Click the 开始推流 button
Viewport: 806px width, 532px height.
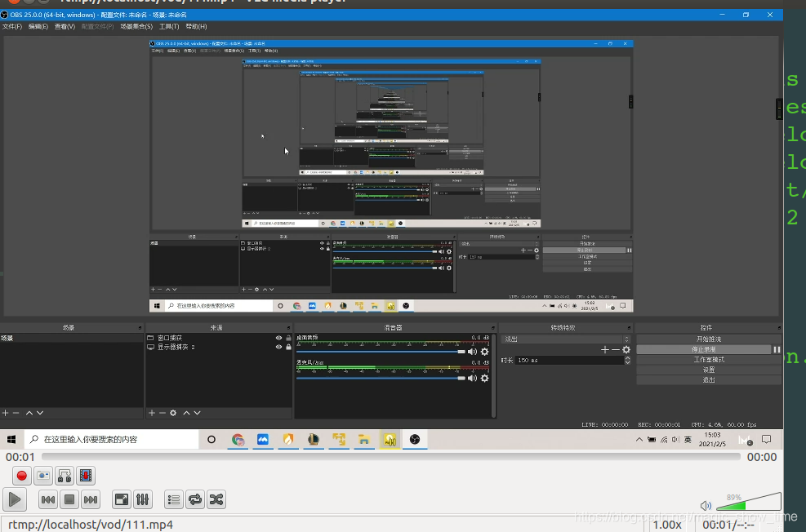(709, 339)
